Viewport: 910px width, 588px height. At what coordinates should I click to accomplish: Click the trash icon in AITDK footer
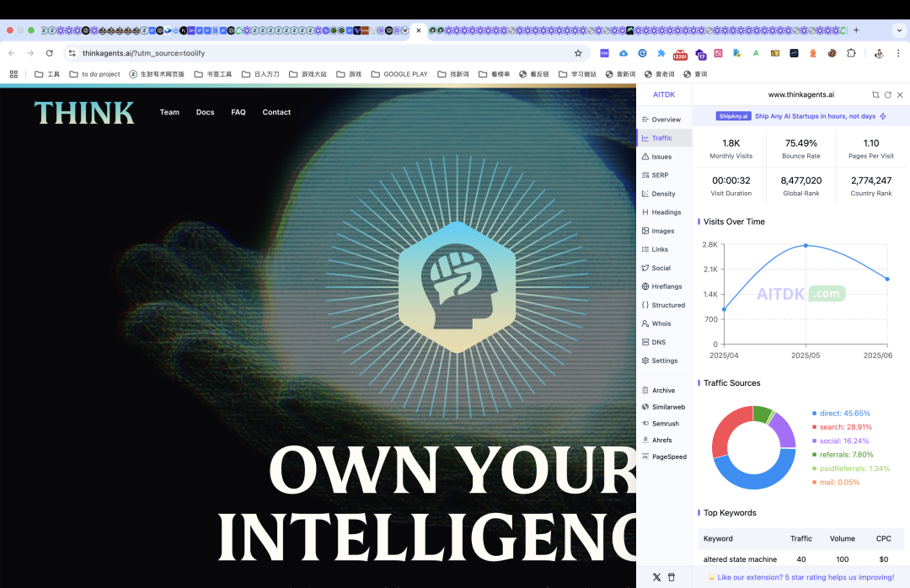(x=672, y=578)
